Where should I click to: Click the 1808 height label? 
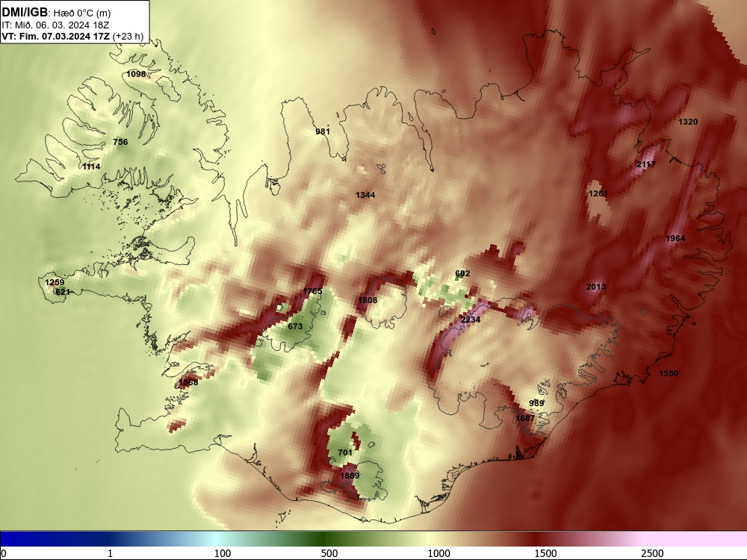pos(368,300)
